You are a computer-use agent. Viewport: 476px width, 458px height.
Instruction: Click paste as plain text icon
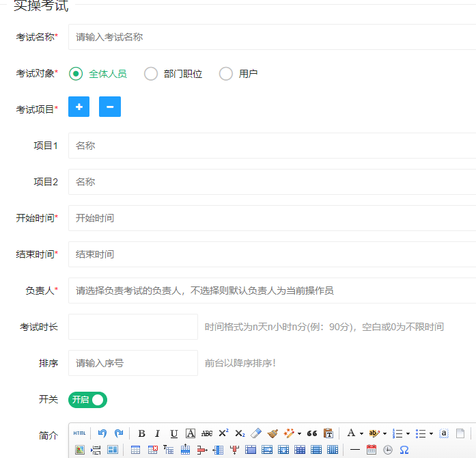point(328,433)
